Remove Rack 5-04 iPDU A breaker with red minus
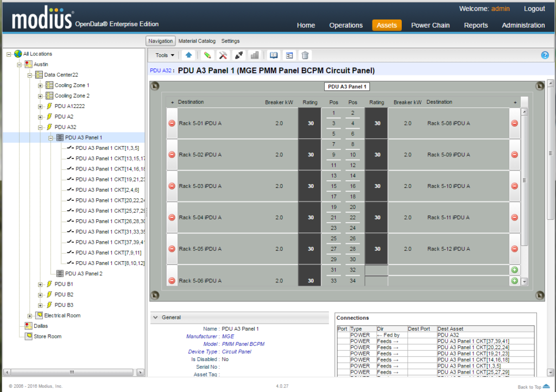The width and height of the screenshot is (556, 392). 172,217
